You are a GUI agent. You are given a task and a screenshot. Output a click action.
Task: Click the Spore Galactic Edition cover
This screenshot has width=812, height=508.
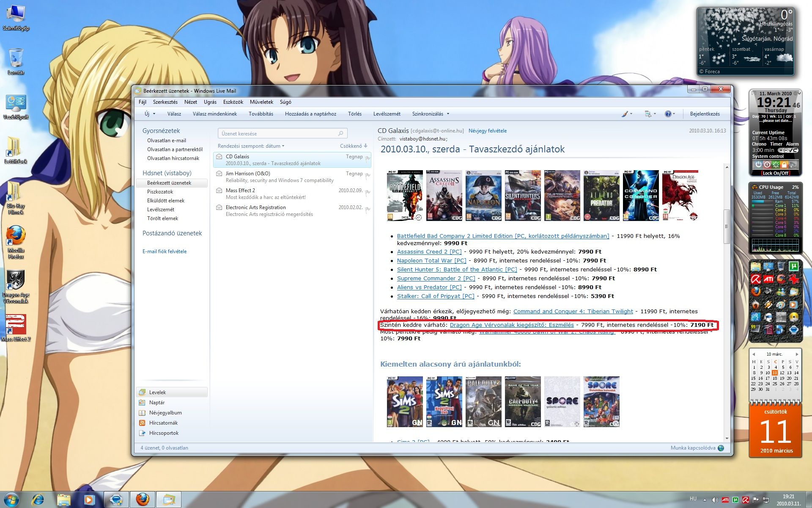562,401
